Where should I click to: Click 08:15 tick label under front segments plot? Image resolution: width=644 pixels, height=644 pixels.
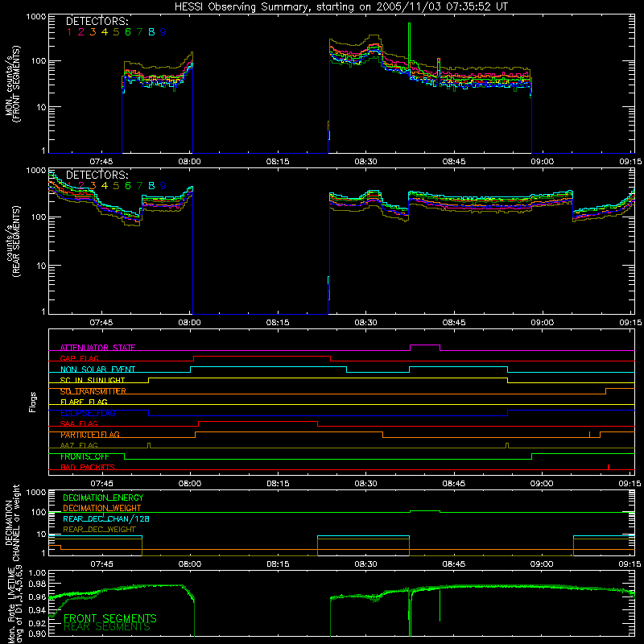tap(278, 162)
